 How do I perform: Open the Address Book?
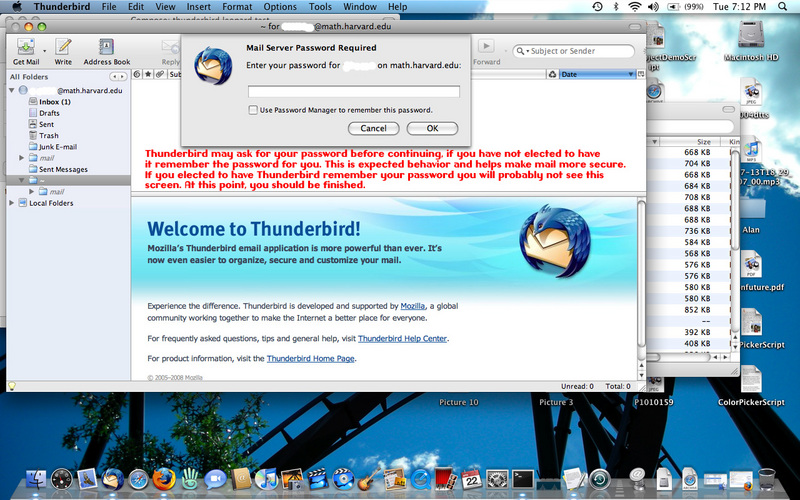[x=106, y=47]
